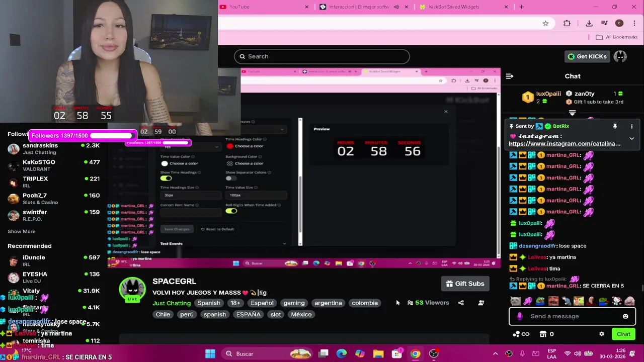Open OBS Studio from the taskbar
The width and height of the screenshot is (644, 362).
[x=434, y=354]
